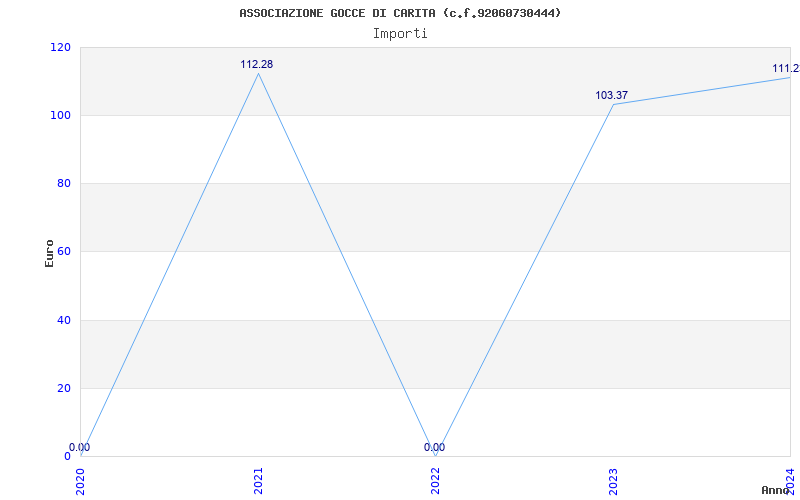
Task: Select the 2022 x-axis year label
Action: [x=435, y=481]
